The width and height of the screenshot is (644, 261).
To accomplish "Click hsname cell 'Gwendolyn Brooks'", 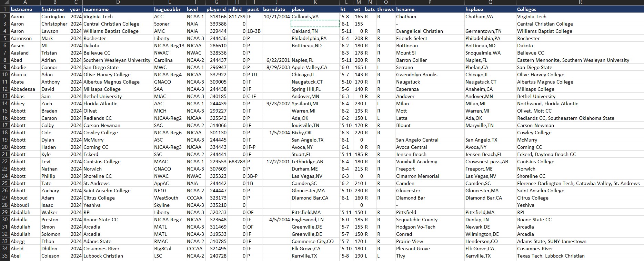I will (416, 75).
